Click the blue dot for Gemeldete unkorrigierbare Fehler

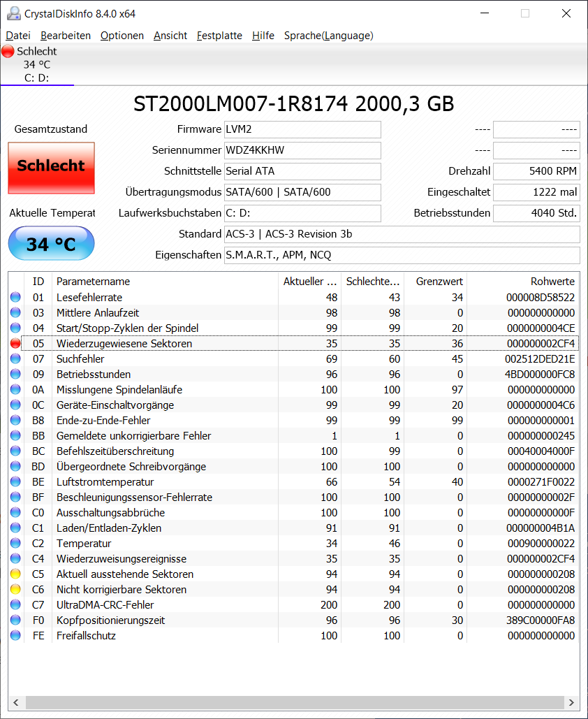click(15, 435)
